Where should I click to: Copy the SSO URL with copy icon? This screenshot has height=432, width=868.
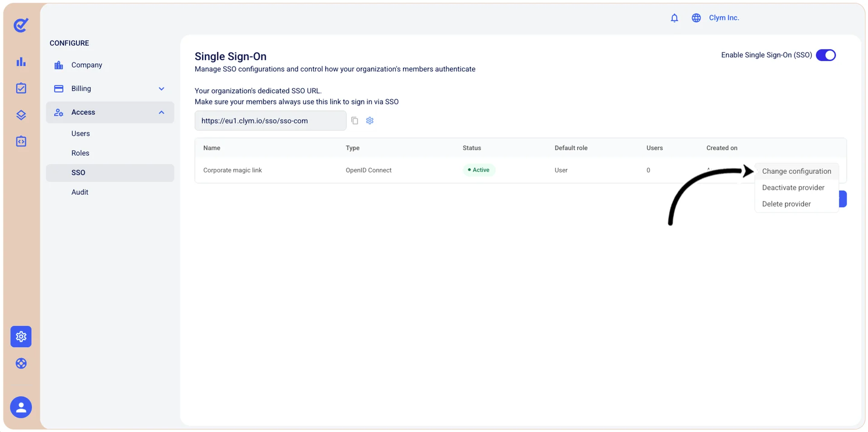point(355,121)
